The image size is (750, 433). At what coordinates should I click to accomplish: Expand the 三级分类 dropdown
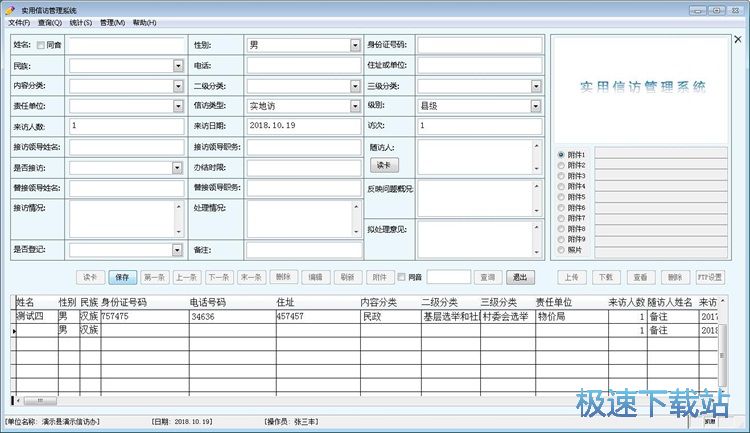pyautogui.click(x=536, y=86)
